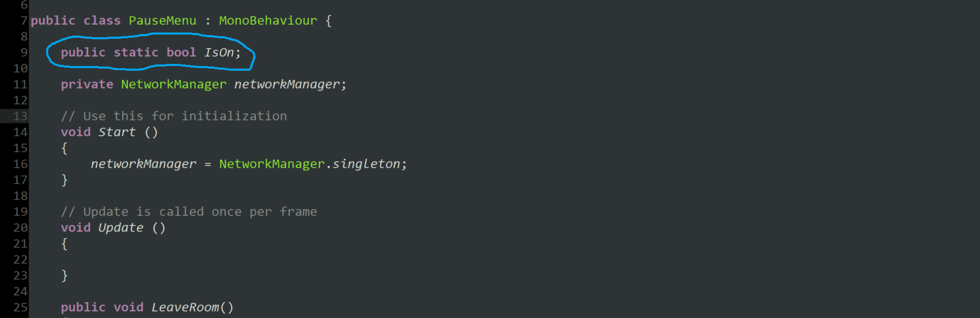This screenshot has width=980, height=318.
Task: Click line number 25 in the gutter
Action: coord(20,308)
